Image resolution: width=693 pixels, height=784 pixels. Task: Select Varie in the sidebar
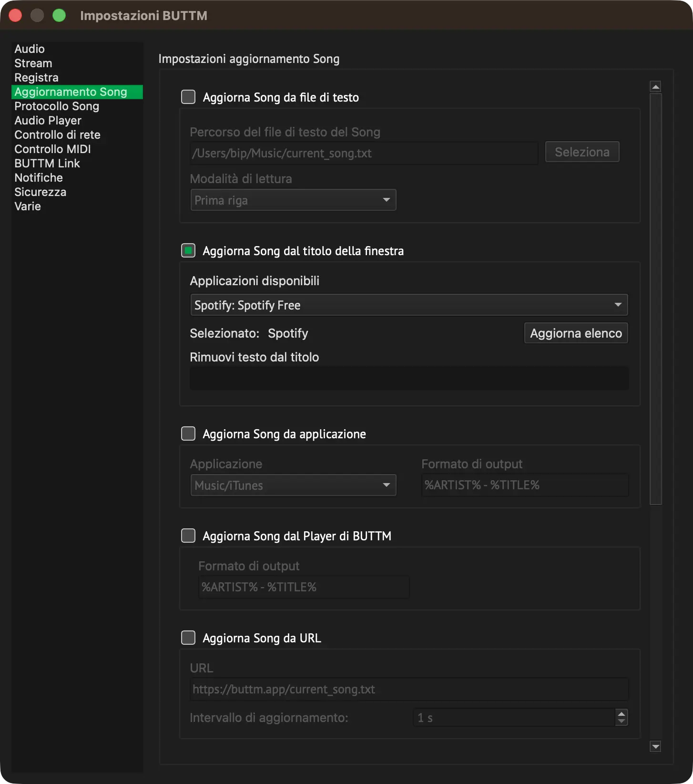(x=77, y=206)
